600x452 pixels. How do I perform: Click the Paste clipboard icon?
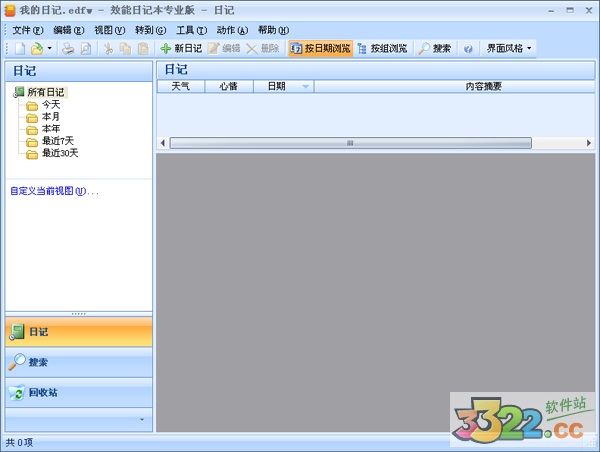(143, 49)
